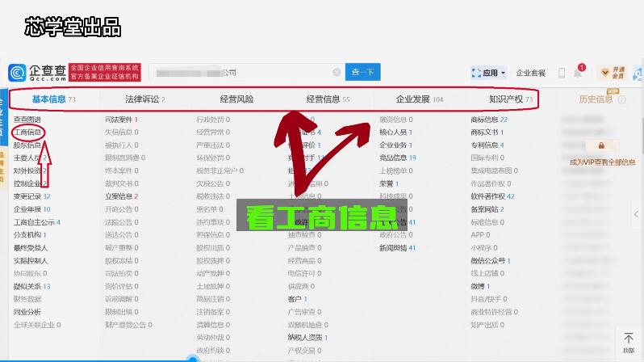The width and height of the screenshot is (644, 362).
Task: Open 微信公众号 1 entry
Action: [491, 260]
